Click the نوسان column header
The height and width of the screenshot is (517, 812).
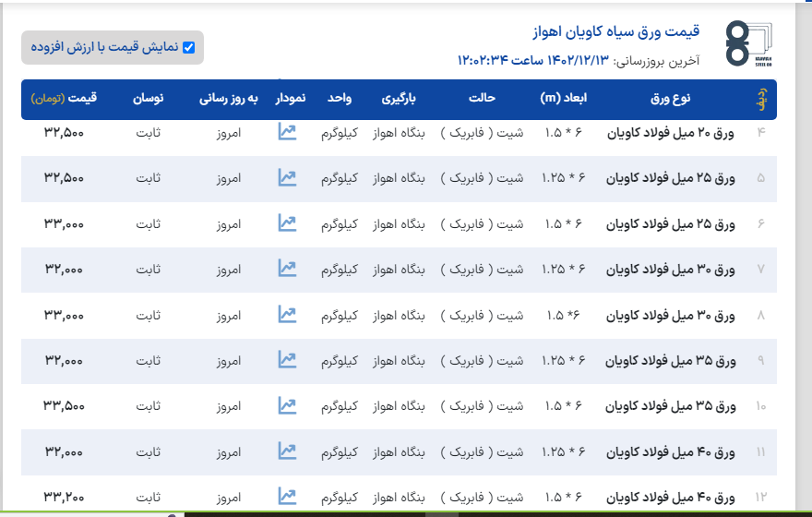tap(149, 98)
